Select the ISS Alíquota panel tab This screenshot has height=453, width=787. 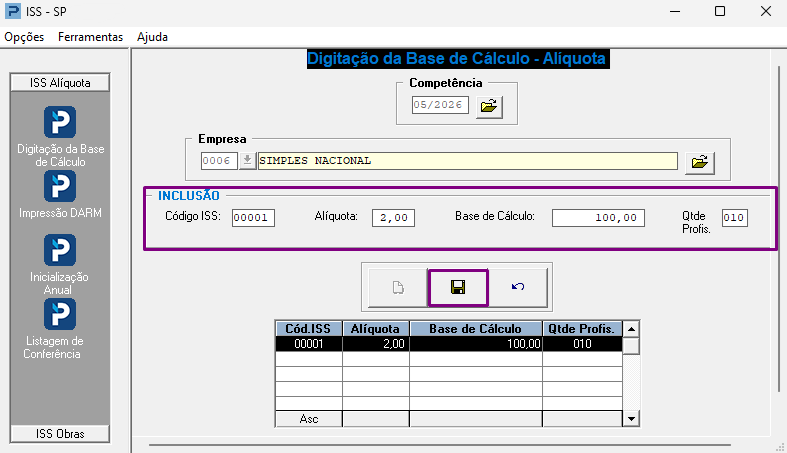tap(60, 83)
